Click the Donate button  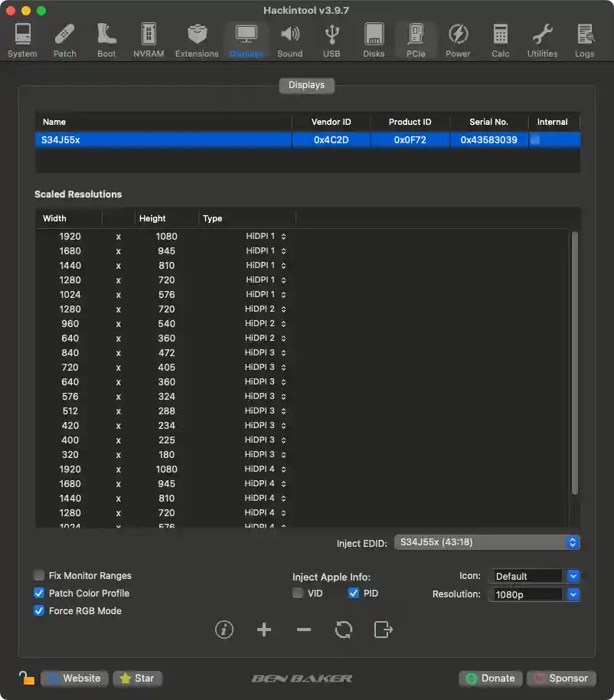coord(490,678)
